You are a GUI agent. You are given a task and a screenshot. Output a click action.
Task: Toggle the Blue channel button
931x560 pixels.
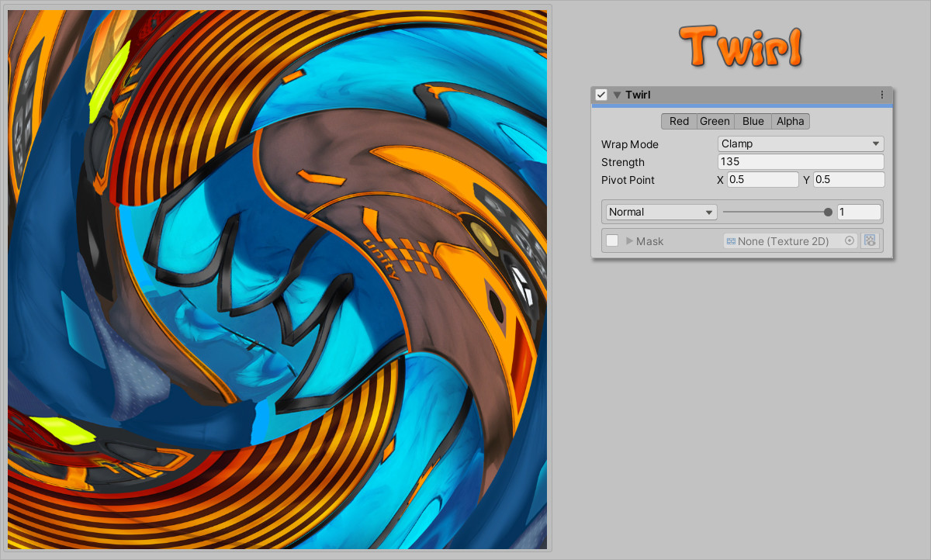753,121
